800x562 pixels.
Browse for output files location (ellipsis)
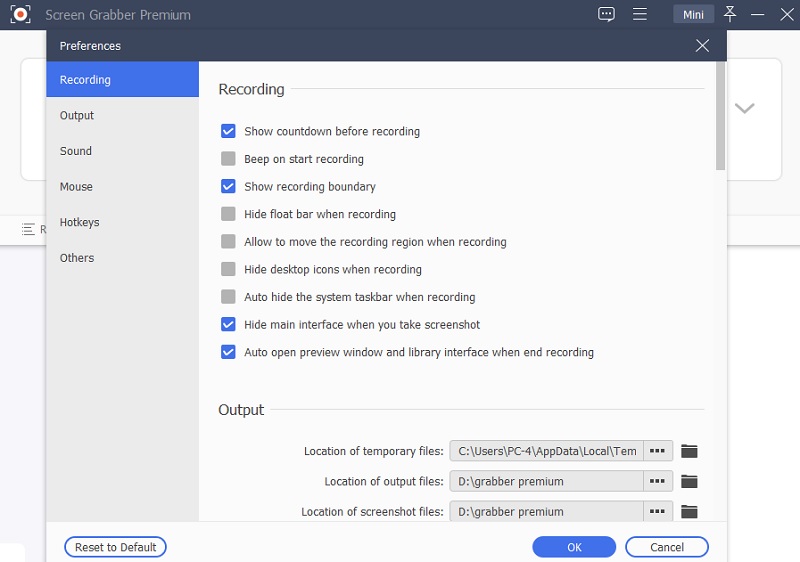658,481
